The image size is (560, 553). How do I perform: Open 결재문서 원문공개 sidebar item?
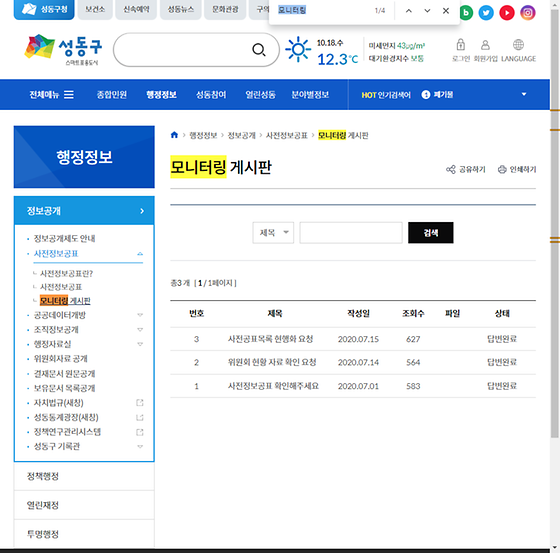coord(64,374)
